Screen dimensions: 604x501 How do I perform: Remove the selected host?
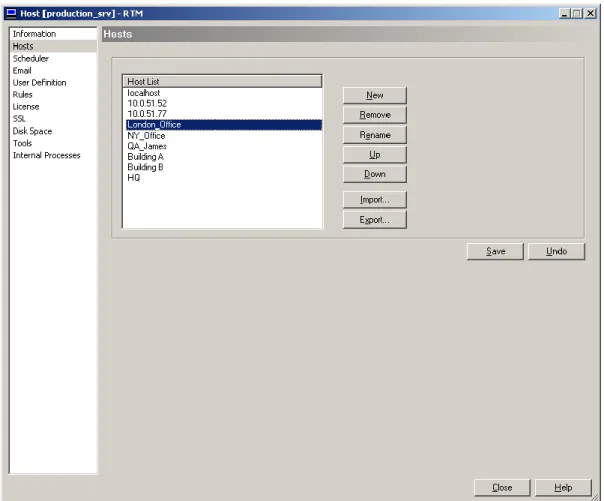point(374,115)
